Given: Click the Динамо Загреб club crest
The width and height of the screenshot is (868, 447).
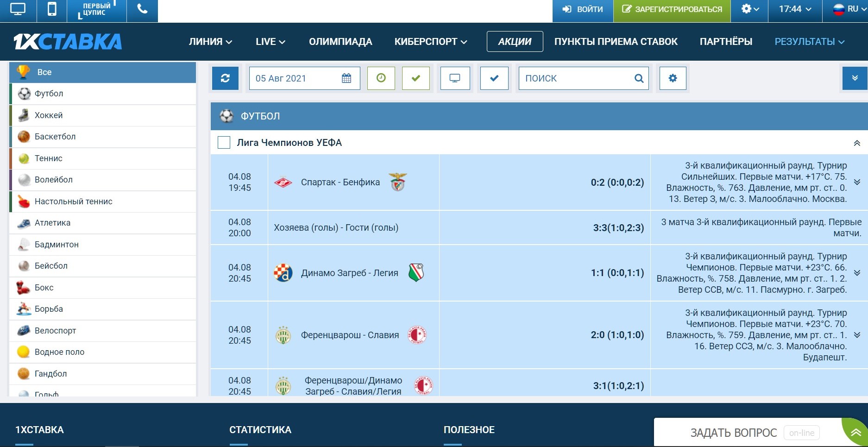Looking at the screenshot, I should pos(283,273).
